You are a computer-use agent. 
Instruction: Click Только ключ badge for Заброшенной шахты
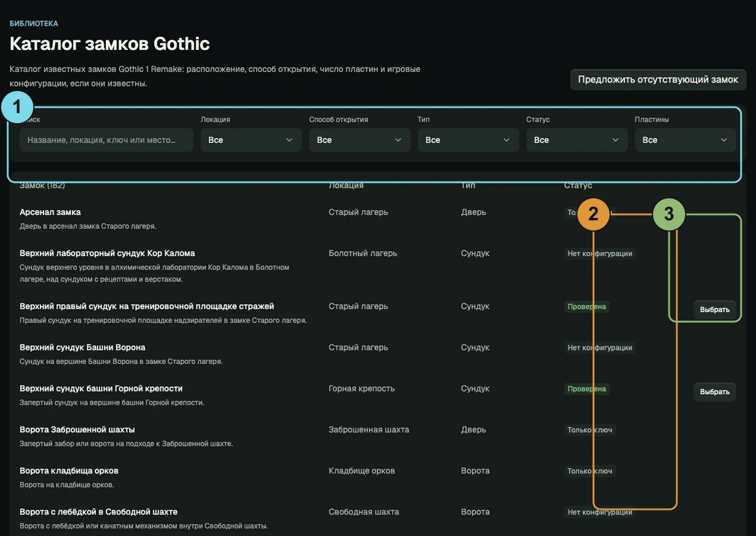pyautogui.click(x=590, y=430)
